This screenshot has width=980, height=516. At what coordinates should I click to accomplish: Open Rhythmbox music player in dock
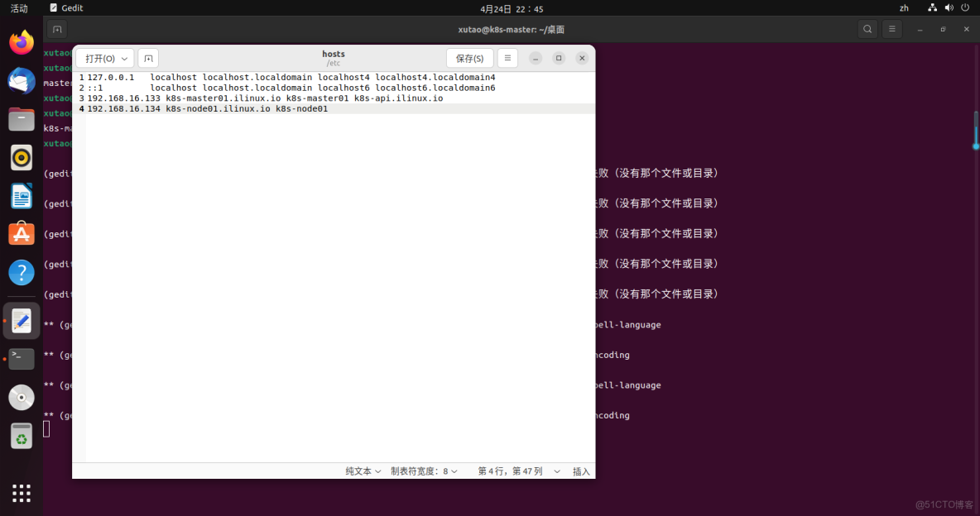(22, 157)
